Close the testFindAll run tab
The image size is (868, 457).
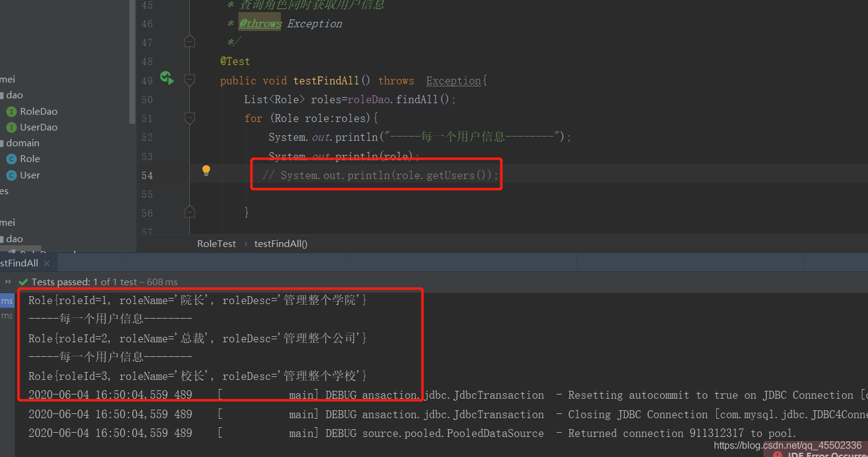point(47,263)
